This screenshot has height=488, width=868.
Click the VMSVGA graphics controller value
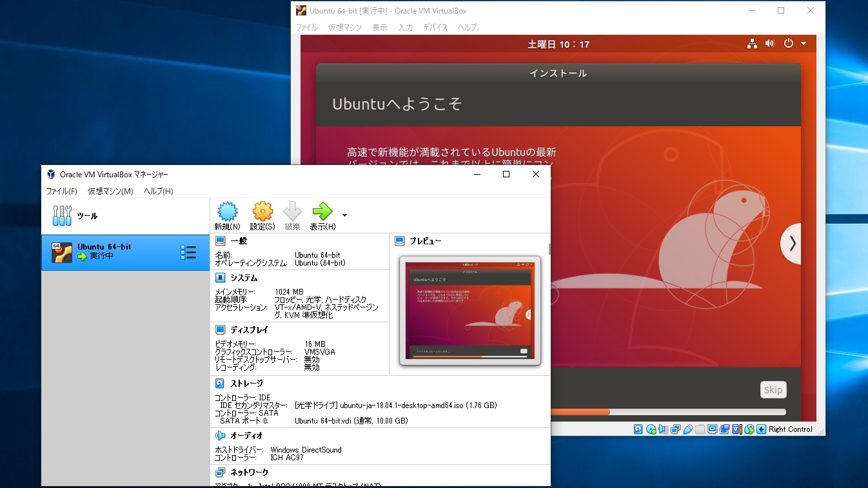point(320,352)
